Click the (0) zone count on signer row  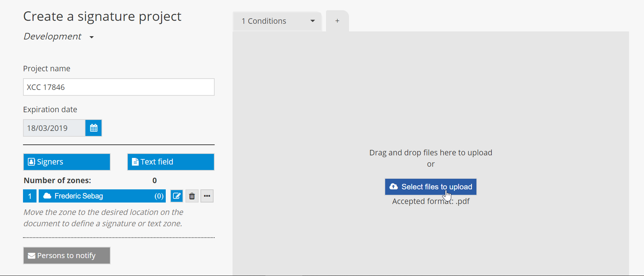[159, 196]
